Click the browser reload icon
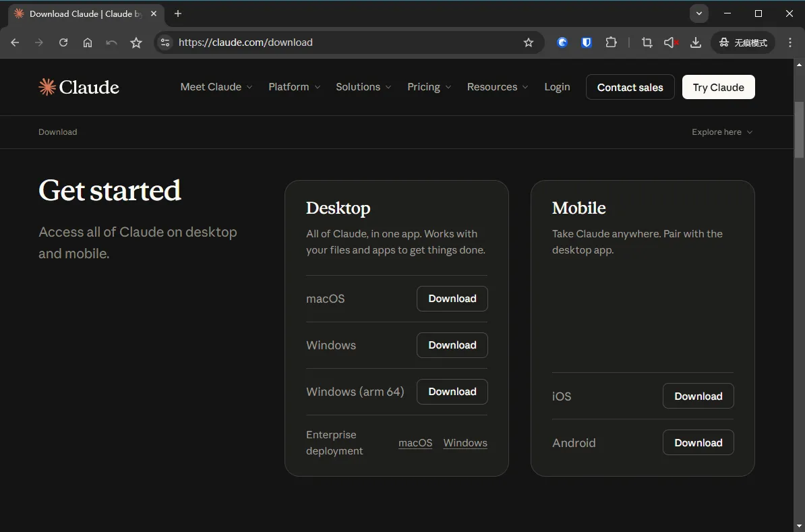This screenshot has width=805, height=532. 63,42
